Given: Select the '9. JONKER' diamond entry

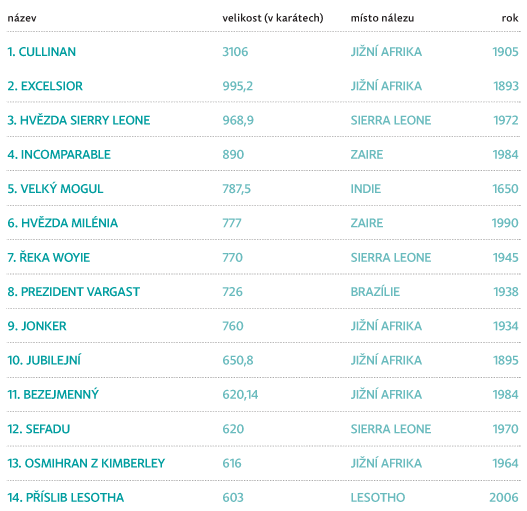Looking at the screenshot, I should [x=37, y=326].
